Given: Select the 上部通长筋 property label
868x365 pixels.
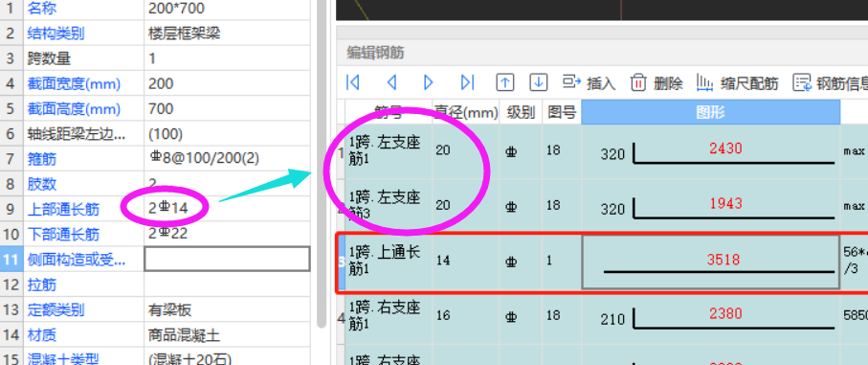Looking at the screenshot, I should click(x=63, y=209).
